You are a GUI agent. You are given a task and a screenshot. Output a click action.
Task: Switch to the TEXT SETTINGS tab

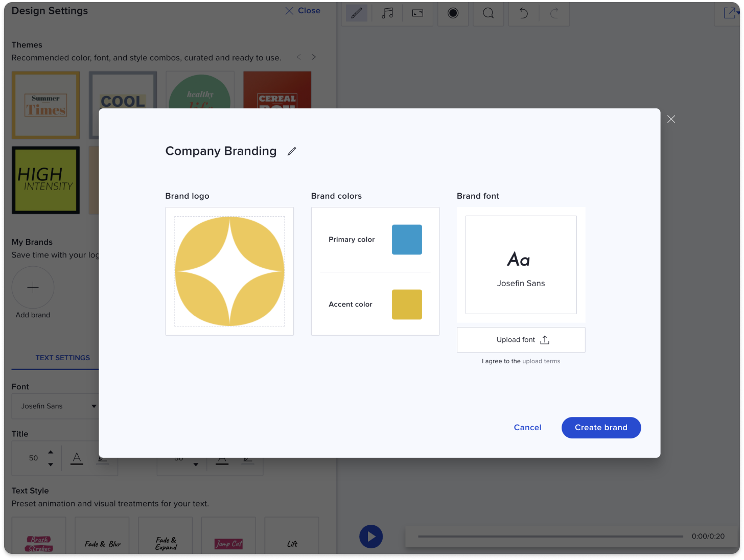tap(63, 358)
